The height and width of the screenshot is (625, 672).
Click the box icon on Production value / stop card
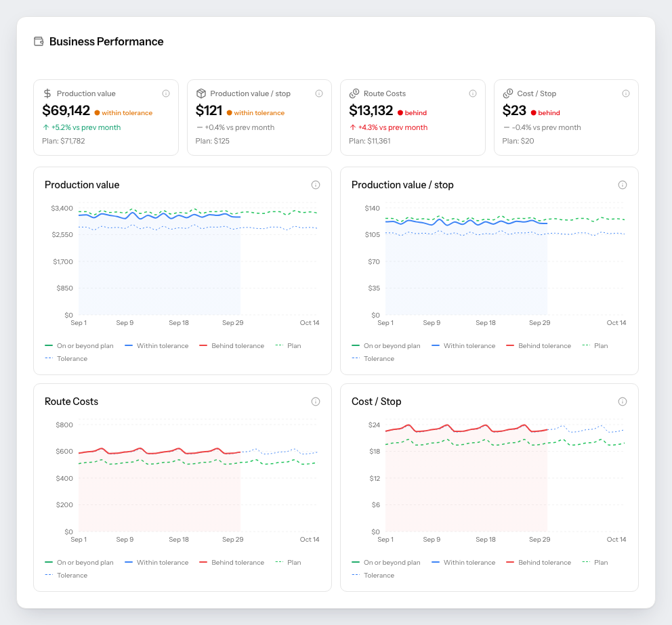click(x=201, y=93)
